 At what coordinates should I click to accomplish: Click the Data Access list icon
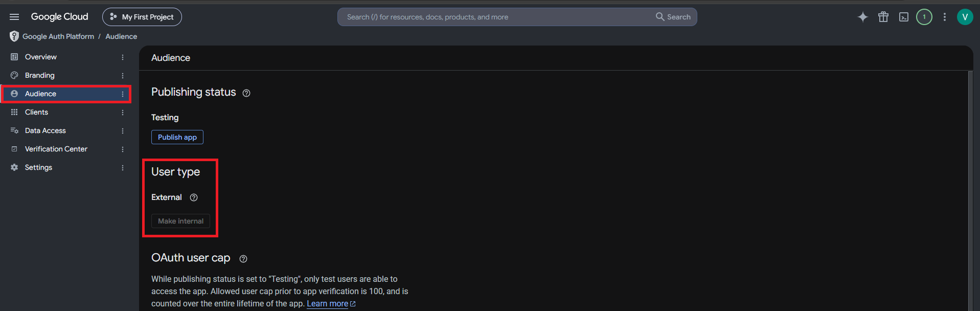point(14,130)
